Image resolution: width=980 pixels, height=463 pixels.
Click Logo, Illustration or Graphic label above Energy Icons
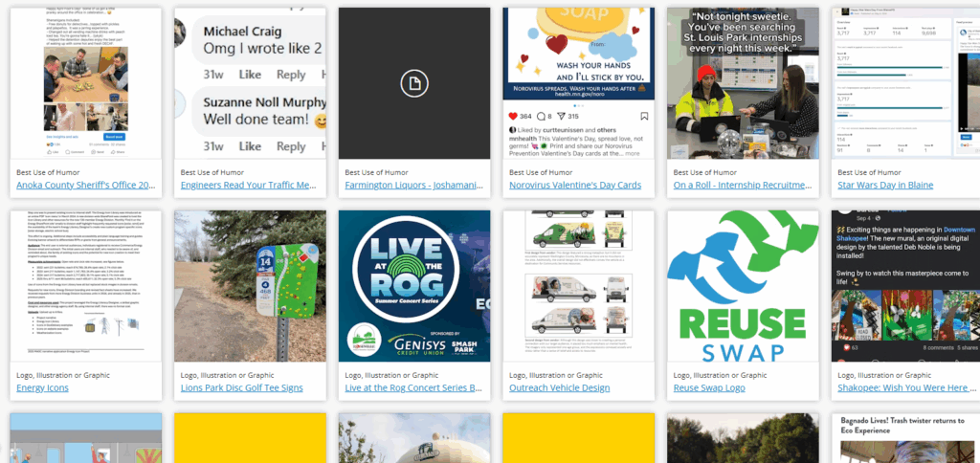pyautogui.click(x=63, y=376)
